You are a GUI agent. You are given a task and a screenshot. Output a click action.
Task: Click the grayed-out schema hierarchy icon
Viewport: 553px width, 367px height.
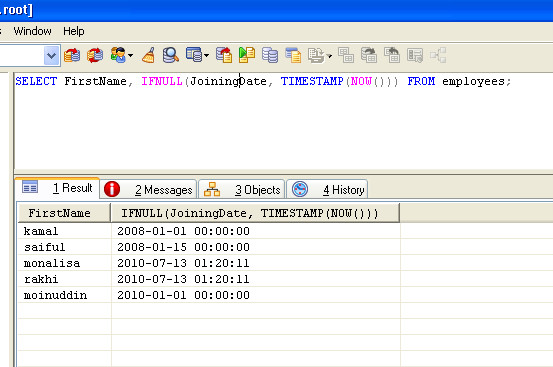438,55
